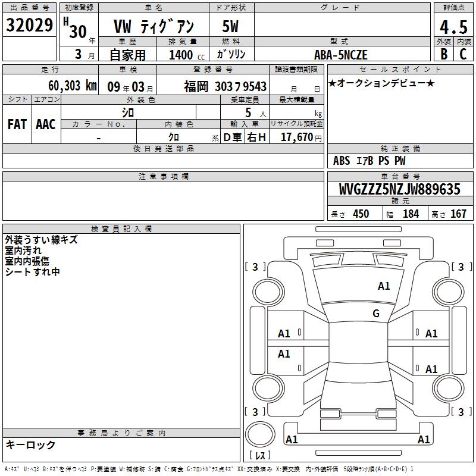Click the width value 184

[411, 214]
